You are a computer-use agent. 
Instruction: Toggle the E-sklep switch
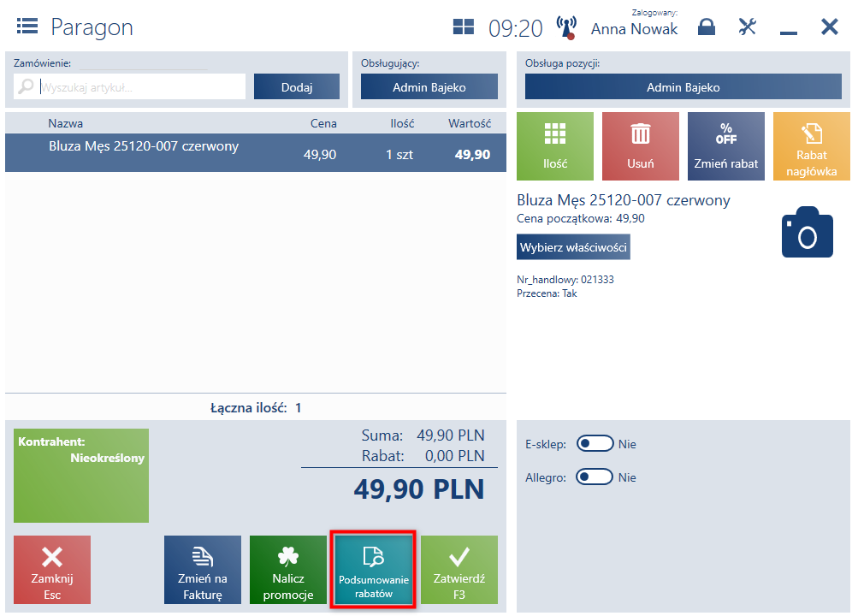[595, 444]
